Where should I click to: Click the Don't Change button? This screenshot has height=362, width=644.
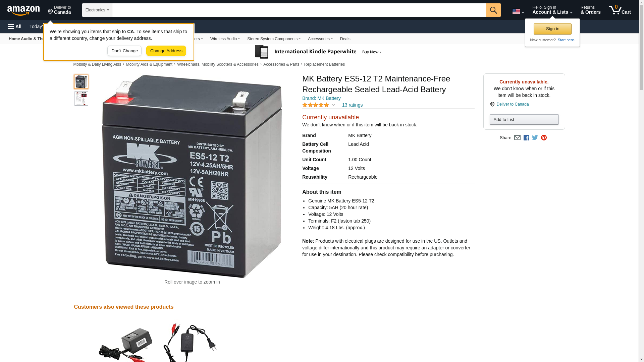(124, 51)
